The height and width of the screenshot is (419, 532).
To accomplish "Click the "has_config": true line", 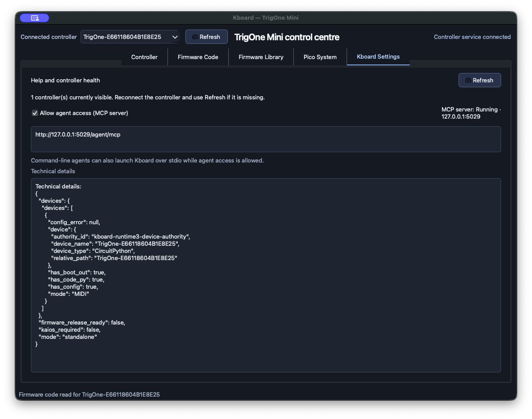I will click(73, 286).
